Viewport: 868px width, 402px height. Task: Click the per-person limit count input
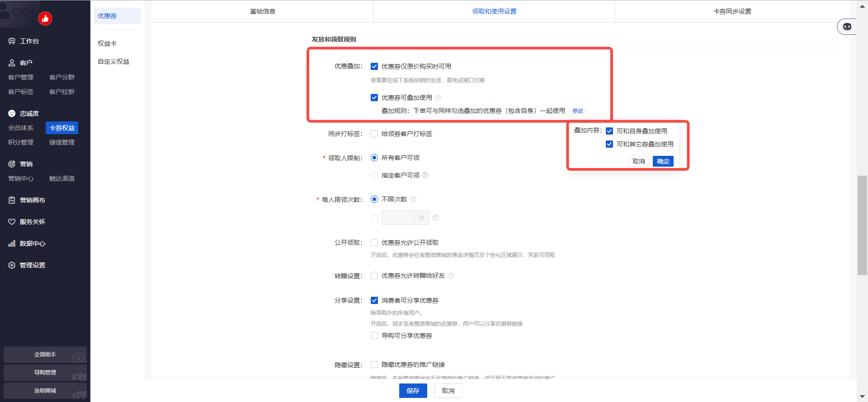pyautogui.click(x=398, y=218)
